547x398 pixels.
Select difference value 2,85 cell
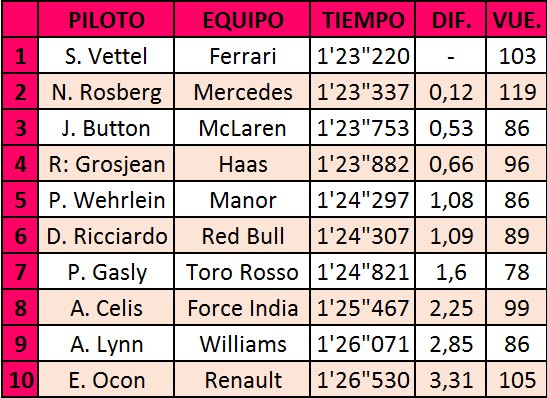tap(451, 343)
